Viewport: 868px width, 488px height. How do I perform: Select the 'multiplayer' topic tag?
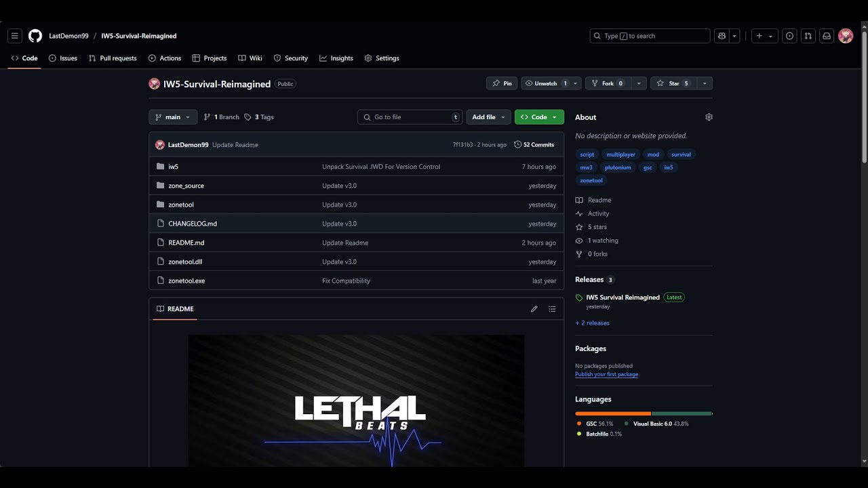[x=620, y=155]
